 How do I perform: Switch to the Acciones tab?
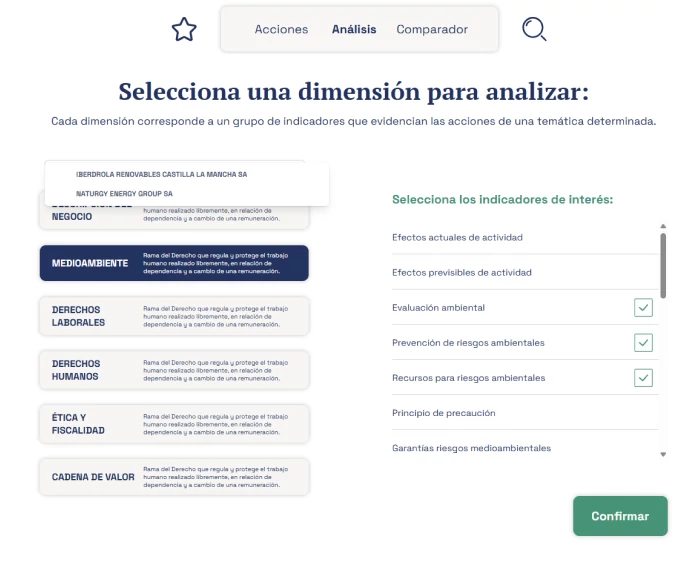[281, 30]
